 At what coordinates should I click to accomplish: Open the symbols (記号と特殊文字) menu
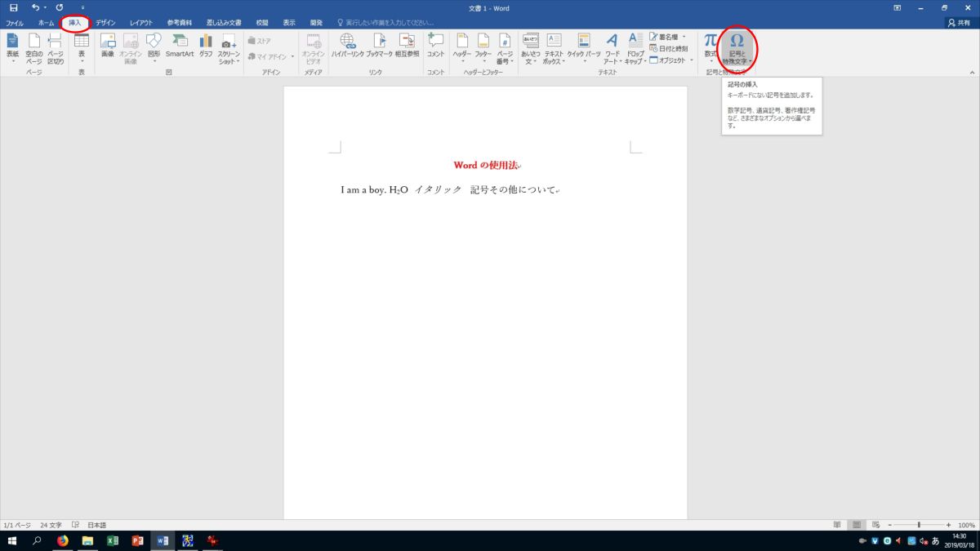click(x=737, y=49)
